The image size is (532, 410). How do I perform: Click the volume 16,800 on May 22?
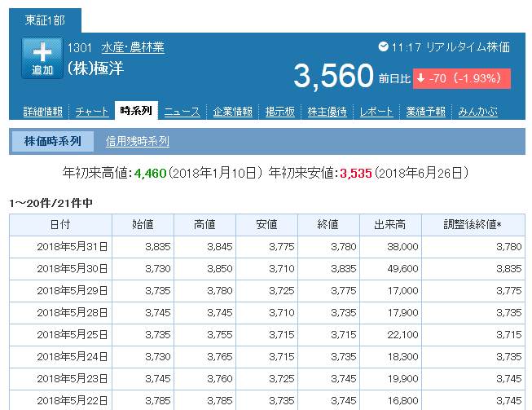pos(402,401)
